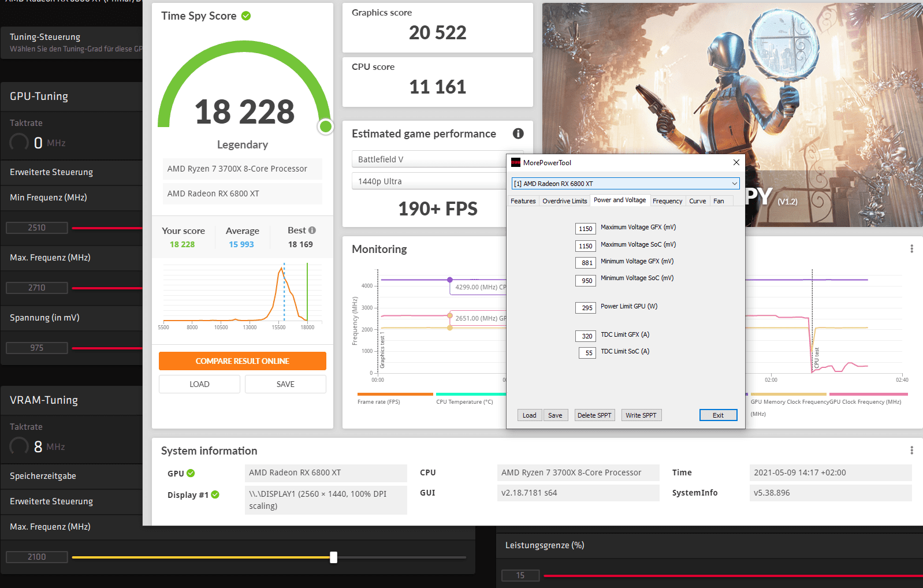Click the Min Frequenz value box 2510
The image size is (923, 588).
pyautogui.click(x=37, y=228)
